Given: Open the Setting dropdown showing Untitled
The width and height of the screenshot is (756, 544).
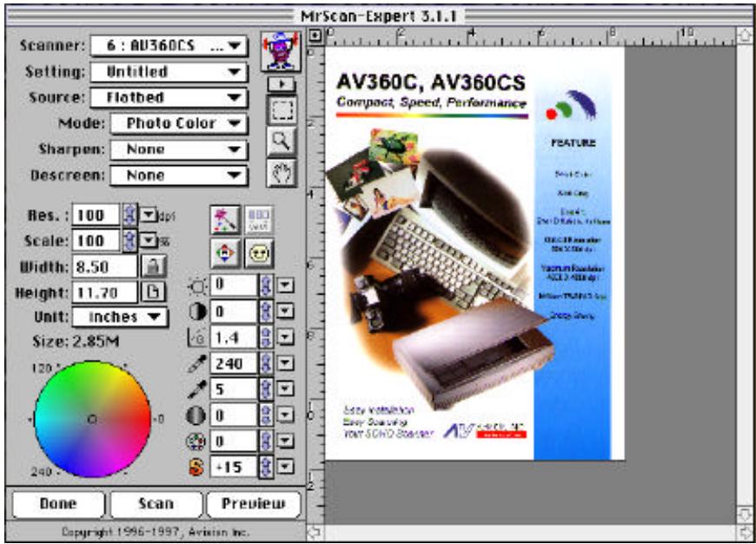Looking at the screenshot, I should [169, 72].
